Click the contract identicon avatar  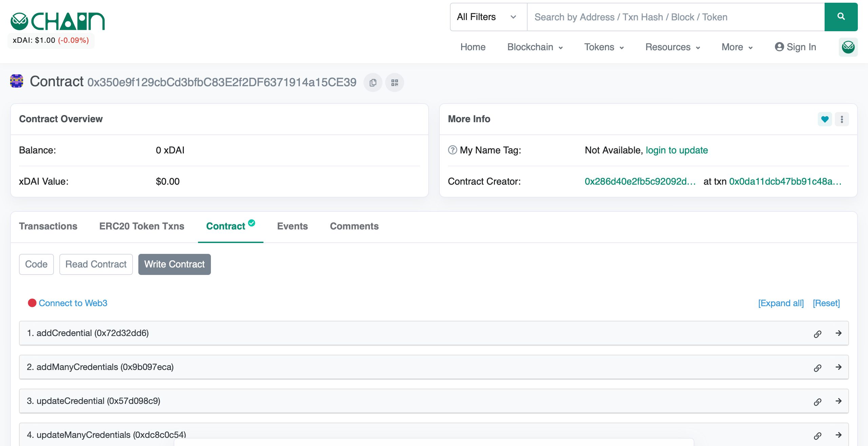point(17,81)
